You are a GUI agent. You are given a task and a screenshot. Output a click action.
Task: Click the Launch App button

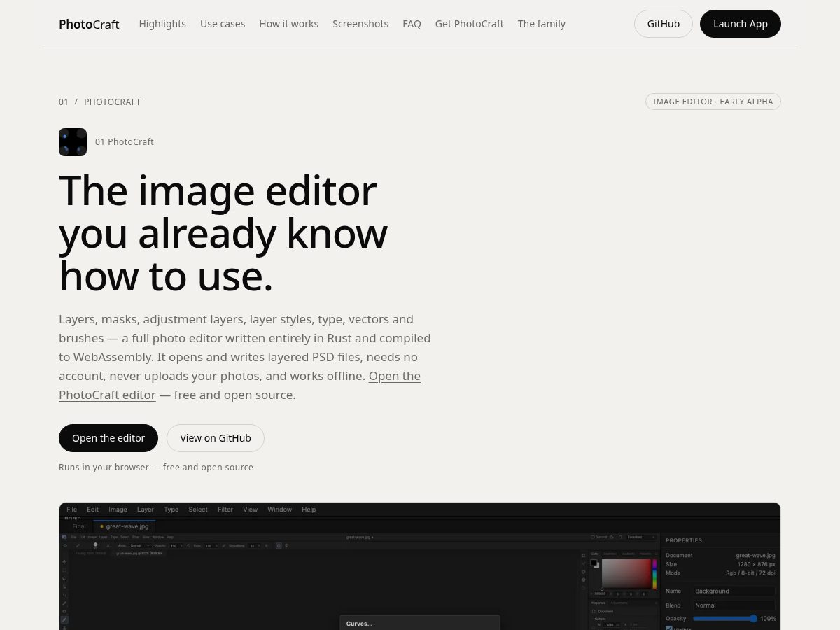coord(740,24)
